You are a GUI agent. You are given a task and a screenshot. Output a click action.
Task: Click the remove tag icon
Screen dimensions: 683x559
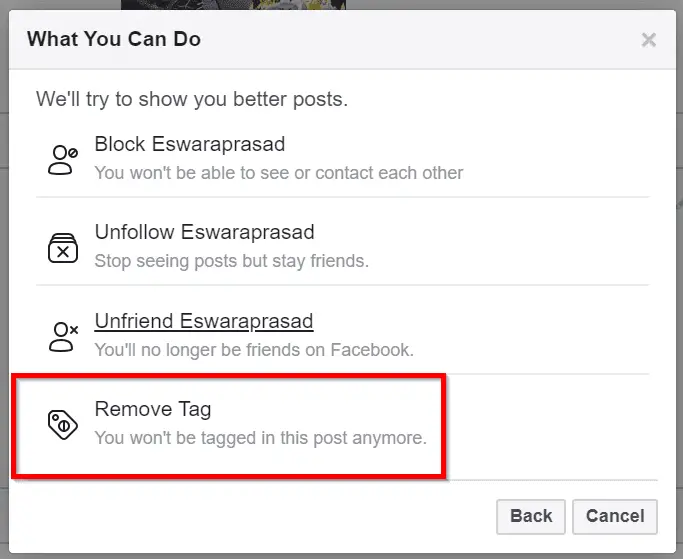(x=63, y=424)
